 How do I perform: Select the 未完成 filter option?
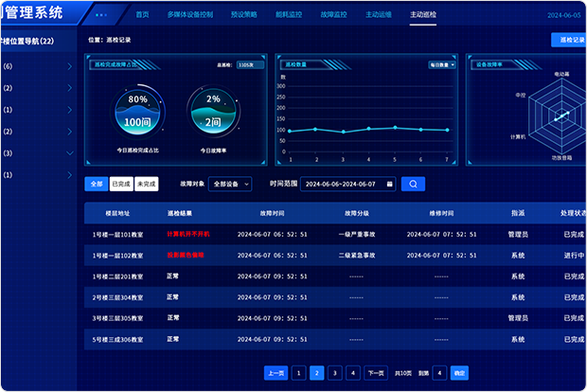click(146, 184)
